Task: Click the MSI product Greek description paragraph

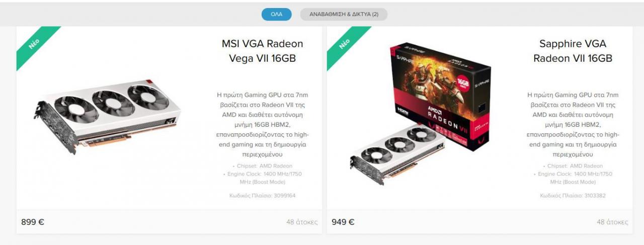Action: coord(262,125)
